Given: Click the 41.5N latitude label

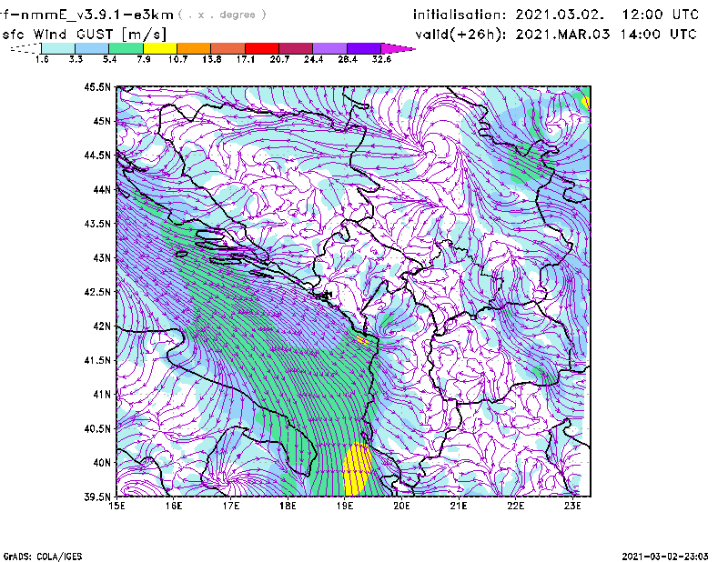Looking at the screenshot, I should [x=97, y=360].
